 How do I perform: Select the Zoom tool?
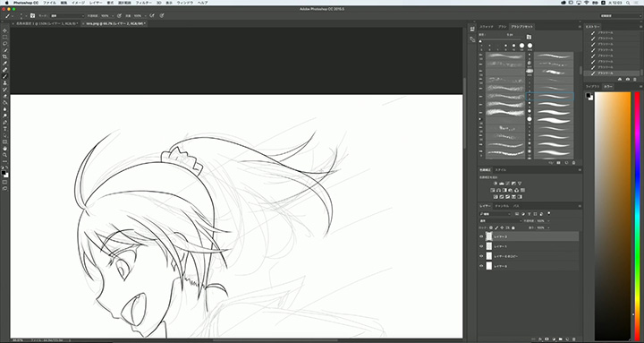coord(5,155)
